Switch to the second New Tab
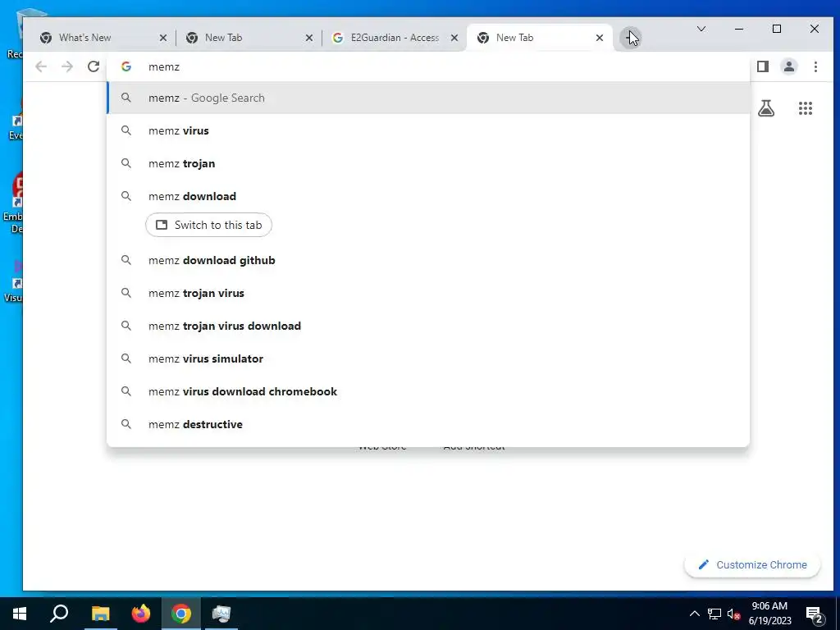The width and height of the screenshot is (840, 630). [249, 38]
